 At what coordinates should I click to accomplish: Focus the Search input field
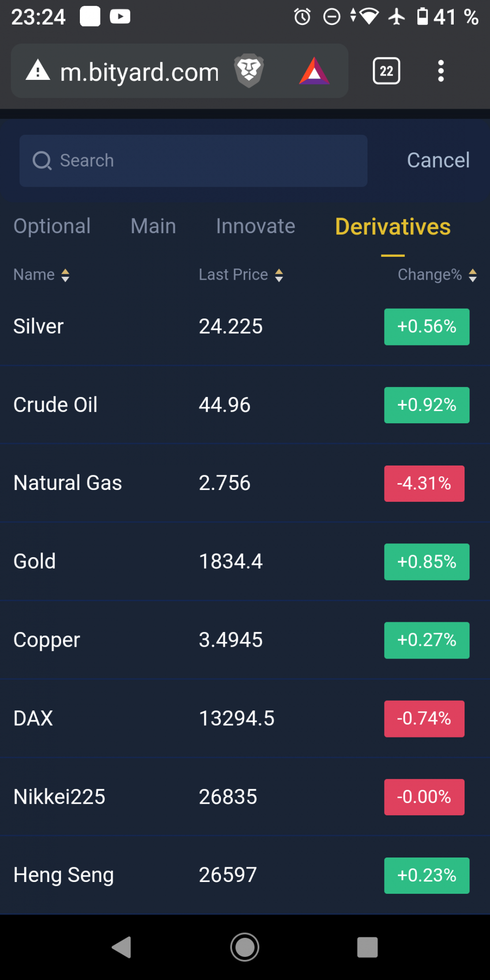pyautogui.click(x=194, y=161)
